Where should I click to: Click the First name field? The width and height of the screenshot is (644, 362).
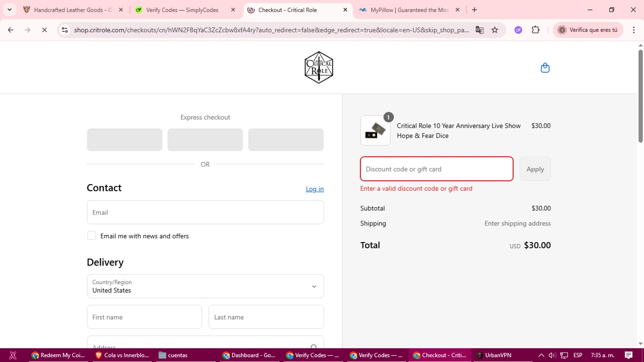tap(144, 317)
